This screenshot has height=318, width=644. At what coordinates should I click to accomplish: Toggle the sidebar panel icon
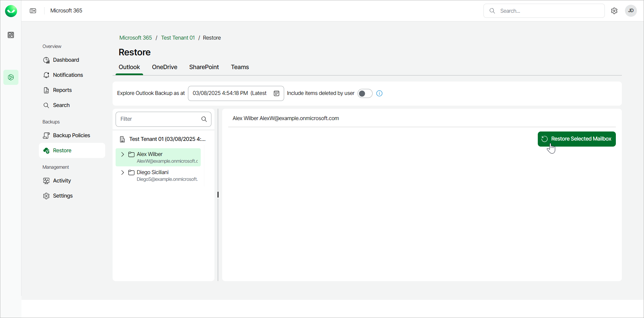(33, 11)
